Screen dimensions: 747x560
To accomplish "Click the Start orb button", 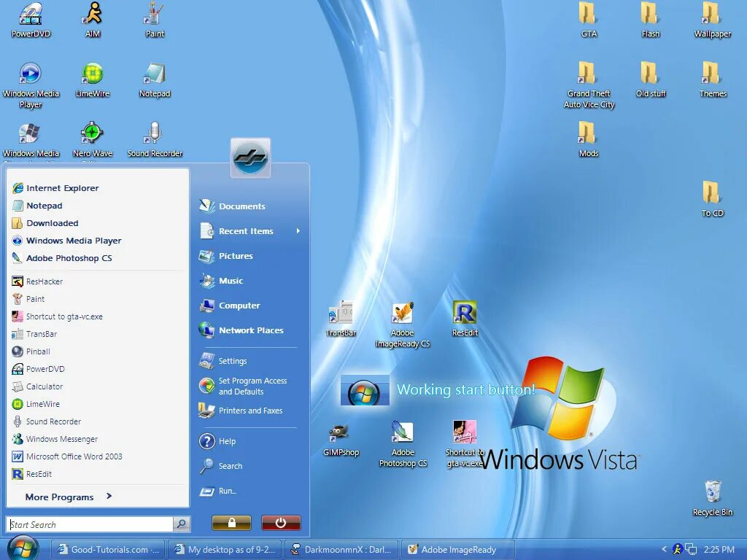I will pyautogui.click(x=23, y=548).
